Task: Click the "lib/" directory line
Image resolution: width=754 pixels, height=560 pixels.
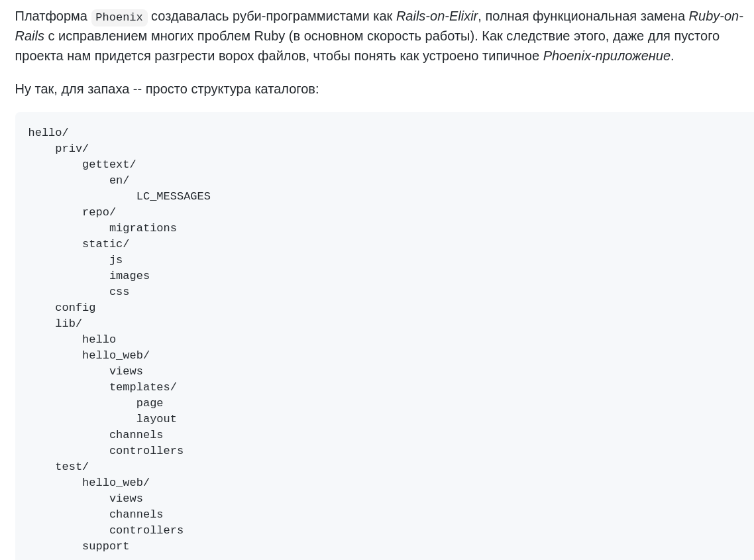Action: pyautogui.click(x=68, y=323)
